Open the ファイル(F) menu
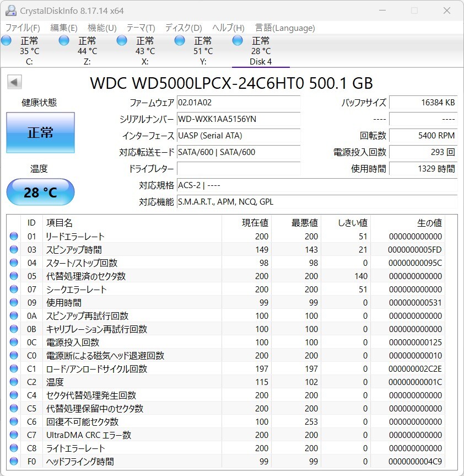Viewport: 464px width, 476px height. tap(23, 28)
